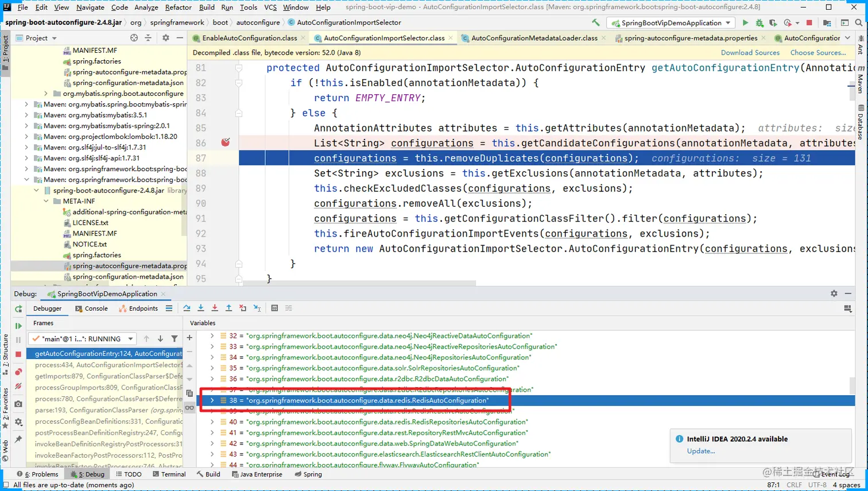Click the copy/duplicate watch icon
Viewport: 868px width, 491px height.
click(x=189, y=393)
